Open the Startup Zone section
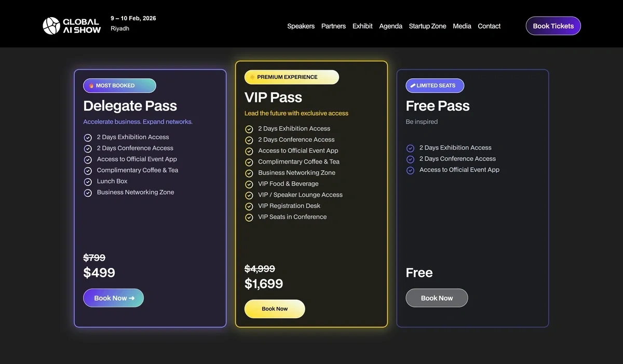The image size is (623, 364). [x=427, y=26]
